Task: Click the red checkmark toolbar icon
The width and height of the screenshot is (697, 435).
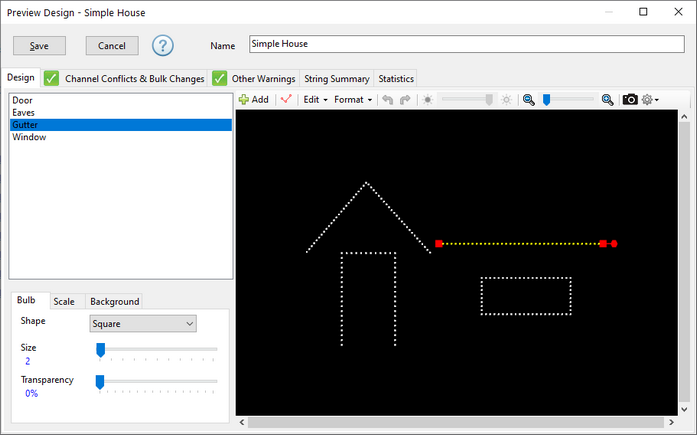Action: [286, 100]
